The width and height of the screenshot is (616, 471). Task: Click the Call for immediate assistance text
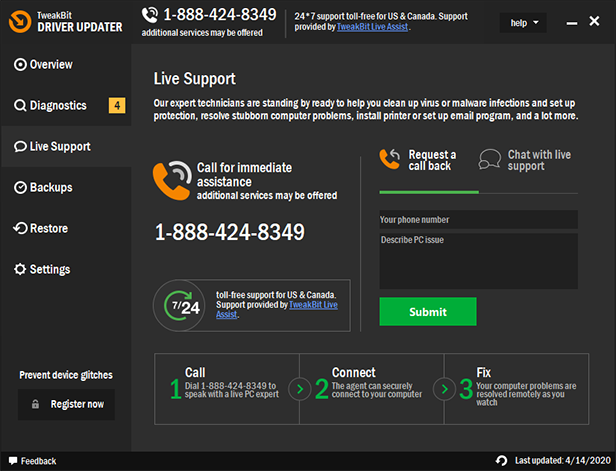pos(244,175)
